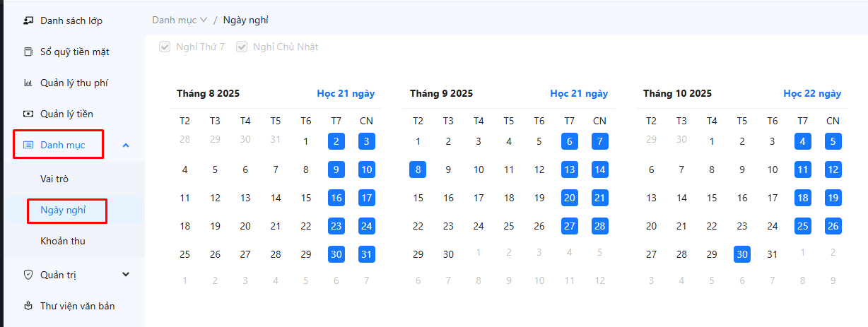The height and width of the screenshot is (327, 868).
Task: Unmark holiday on day 8 of Tháng 9
Action: pos(418,170)
